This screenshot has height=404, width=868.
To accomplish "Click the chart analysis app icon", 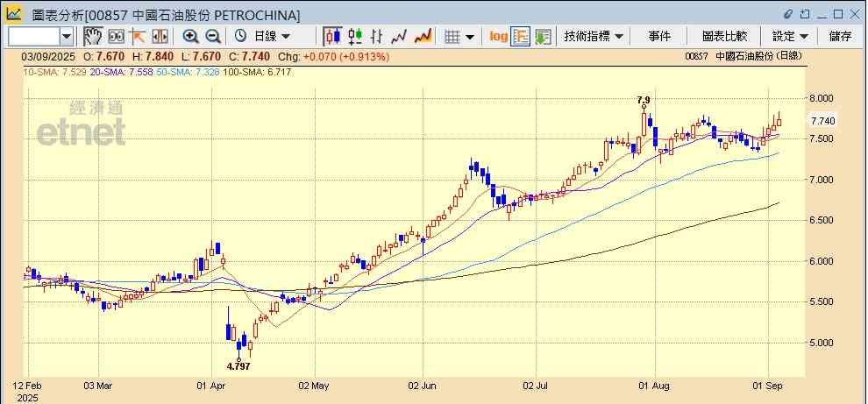I will pos(14,14).
